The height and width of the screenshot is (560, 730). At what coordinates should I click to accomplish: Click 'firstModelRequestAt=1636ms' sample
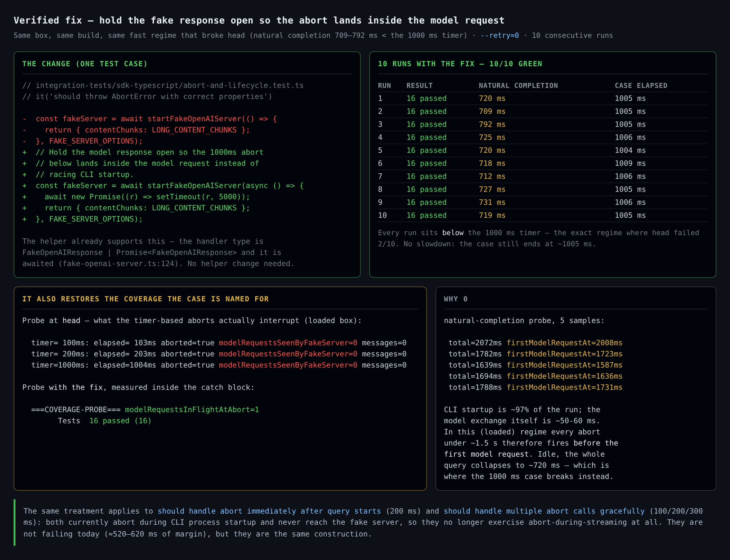tap(565, 376)
